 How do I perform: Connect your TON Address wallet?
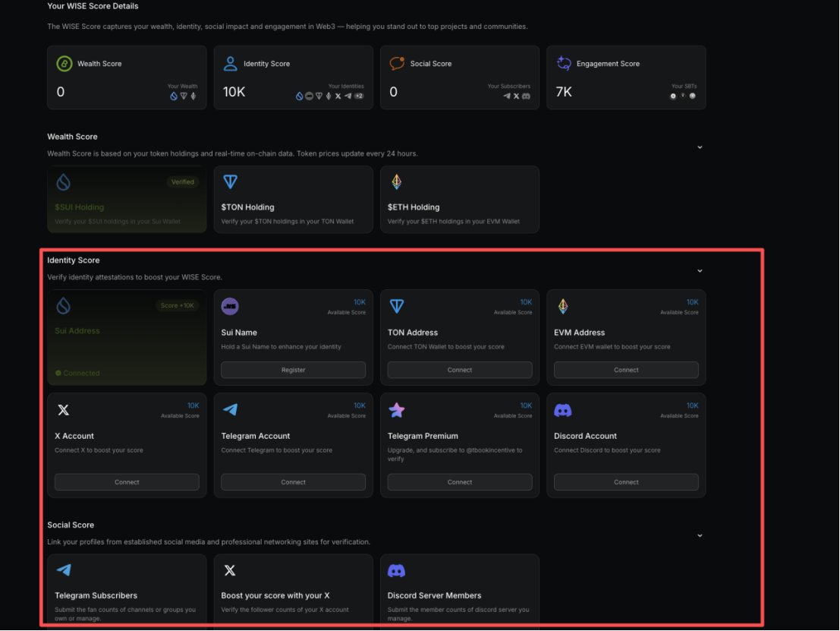(459, 370)
